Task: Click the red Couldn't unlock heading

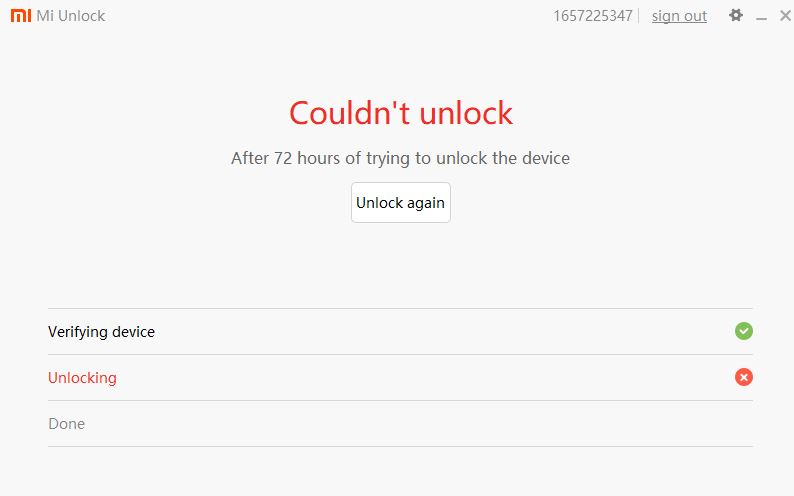Action: 401,112
